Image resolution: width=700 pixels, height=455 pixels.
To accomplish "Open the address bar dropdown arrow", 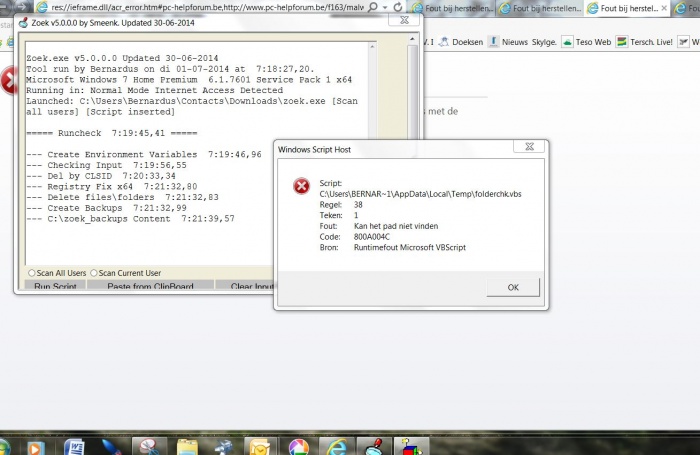I will tap(384, 8).
